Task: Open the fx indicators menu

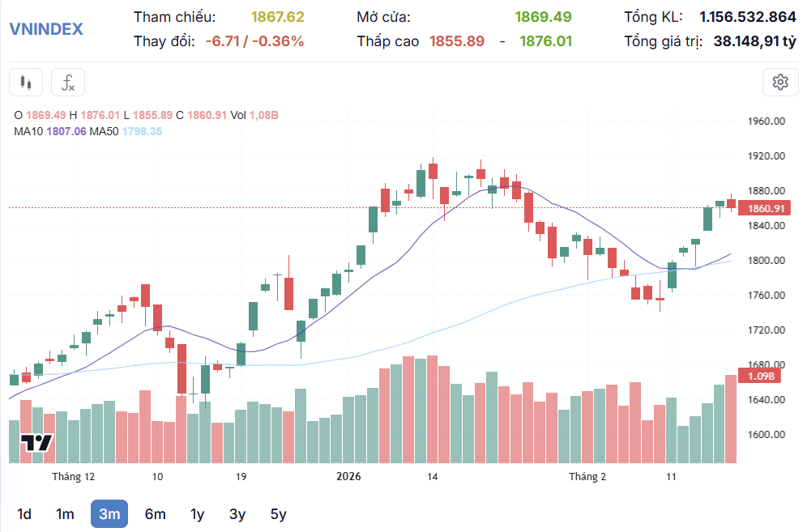Action: 68,83
